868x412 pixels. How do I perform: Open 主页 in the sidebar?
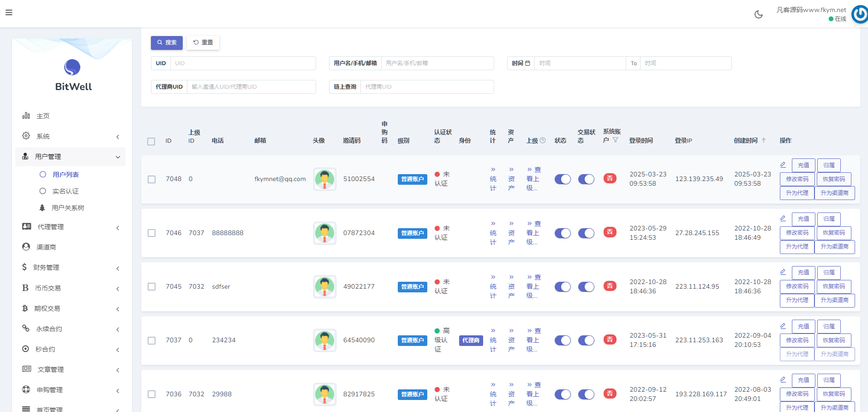pos(70,116)
